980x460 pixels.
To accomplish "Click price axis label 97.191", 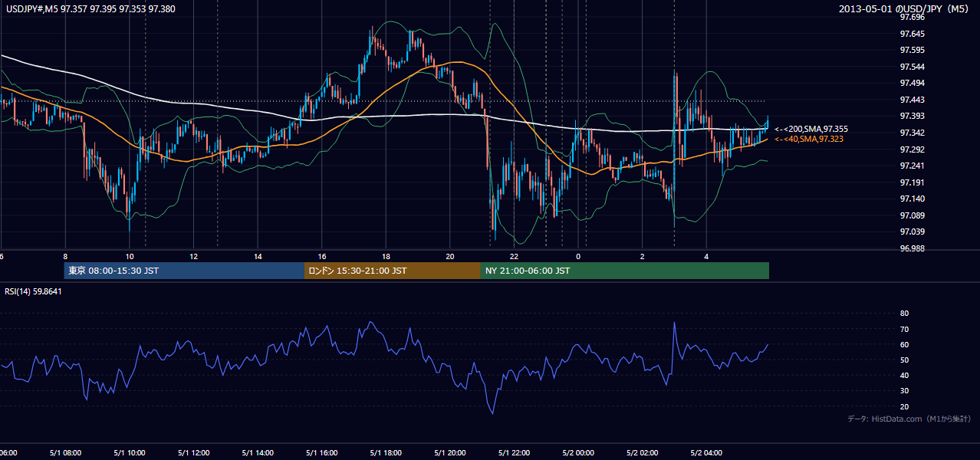I will click(913, 182).
